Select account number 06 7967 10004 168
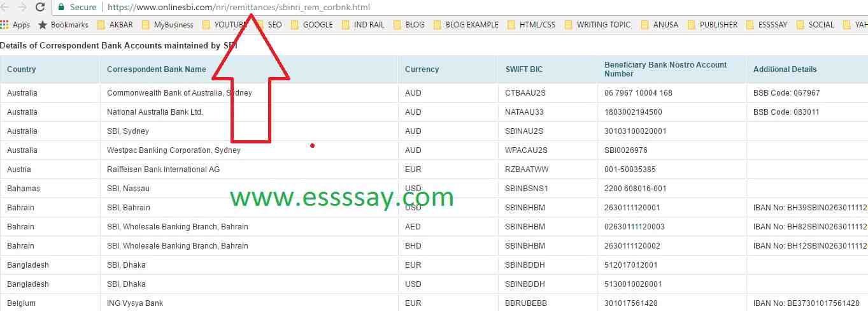Screen dimensions: 868x311 pos(638,93)
